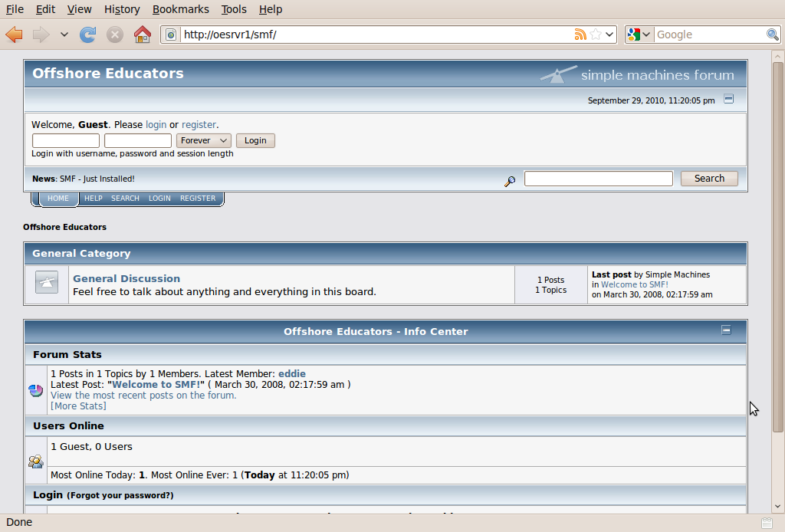Click the Simple Machines Forum logo
Screen dimensions: 785x532
[637, 74]
